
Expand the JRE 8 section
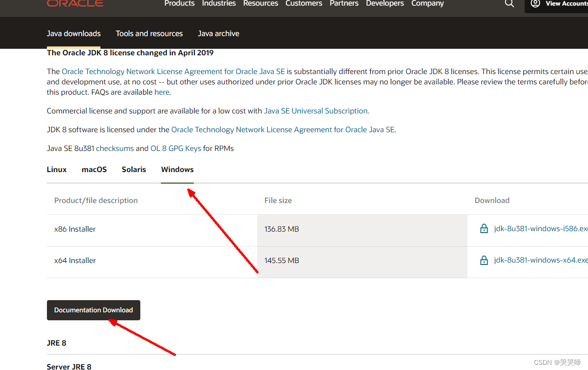point(57,343)
